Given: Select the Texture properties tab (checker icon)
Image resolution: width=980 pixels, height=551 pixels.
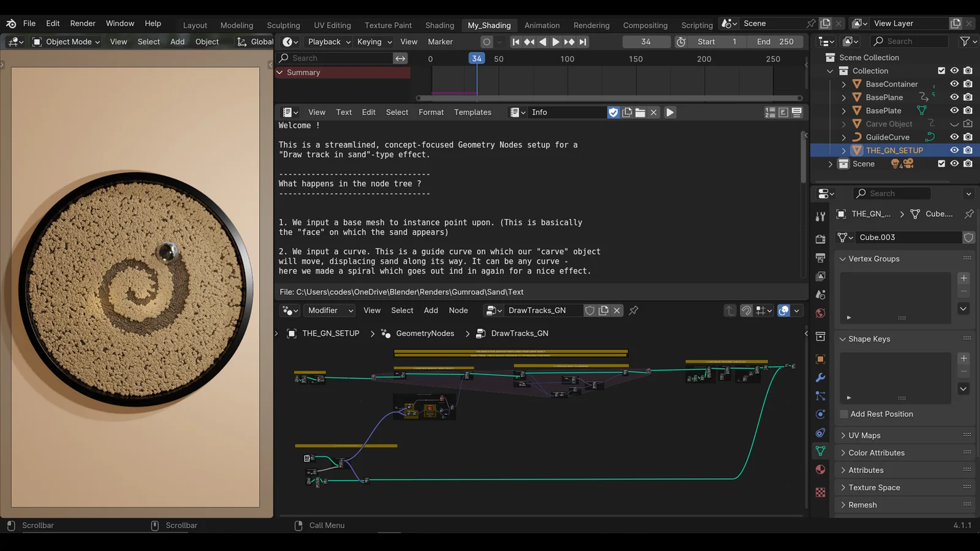Looking at the screenshot, I should 821,492.
